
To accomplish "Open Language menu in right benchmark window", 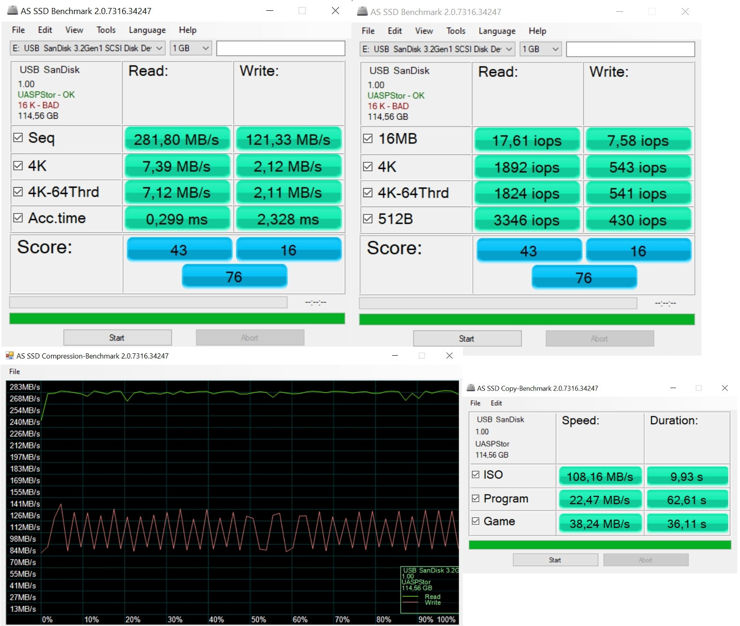I will pos(496,31).
